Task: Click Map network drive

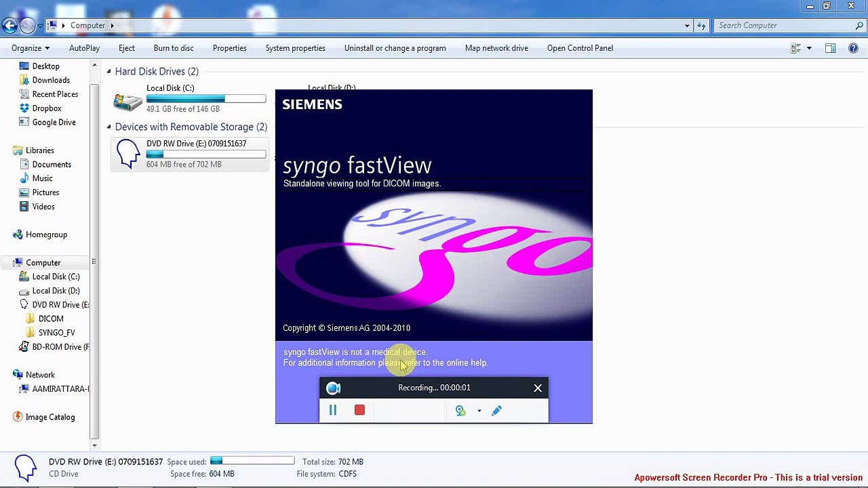Action: coord(496,48)
